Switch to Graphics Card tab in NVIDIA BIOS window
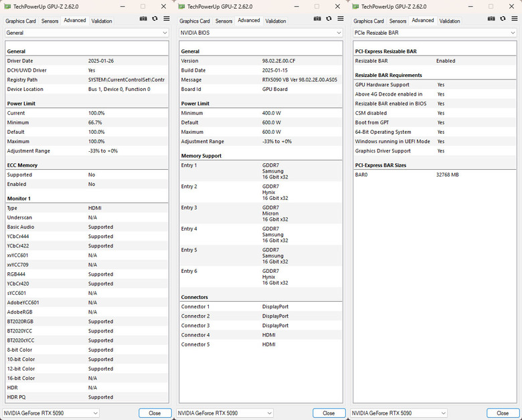This screenshot has height=420, width=522. tap(195, 21)
